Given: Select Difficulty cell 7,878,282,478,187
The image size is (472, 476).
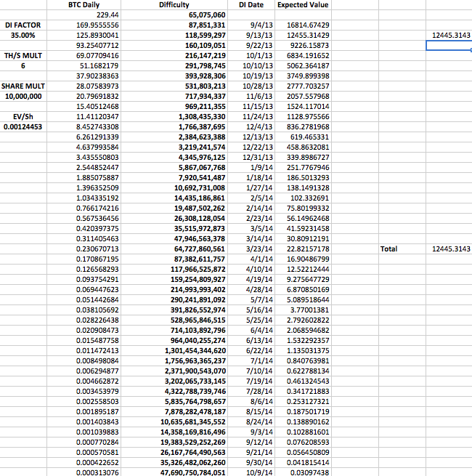Looking at the screenshot, I should [x=174, y=411].
